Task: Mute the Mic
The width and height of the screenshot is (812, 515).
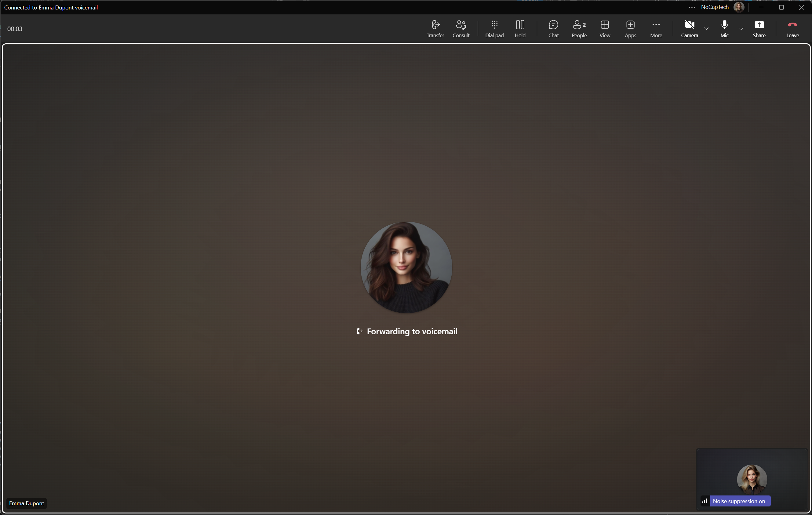Action: 724,29
